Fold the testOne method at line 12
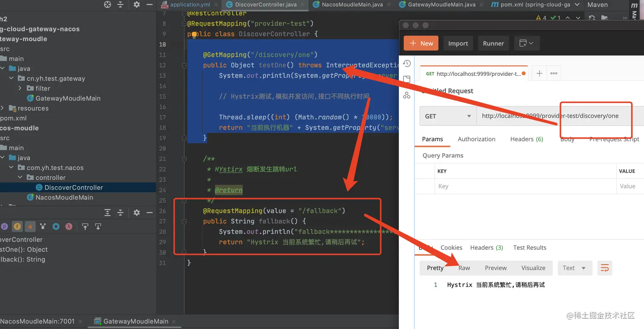 click(x=184, y=65)
